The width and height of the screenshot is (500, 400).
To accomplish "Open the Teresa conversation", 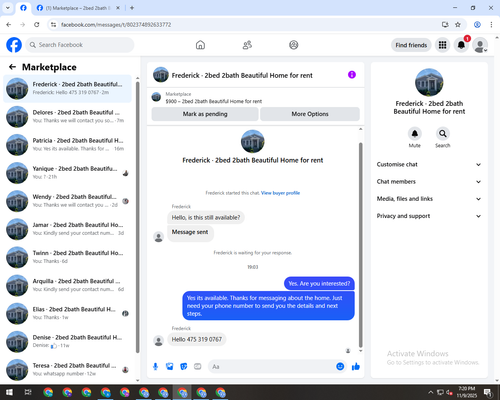I will [x=67, y=370].
